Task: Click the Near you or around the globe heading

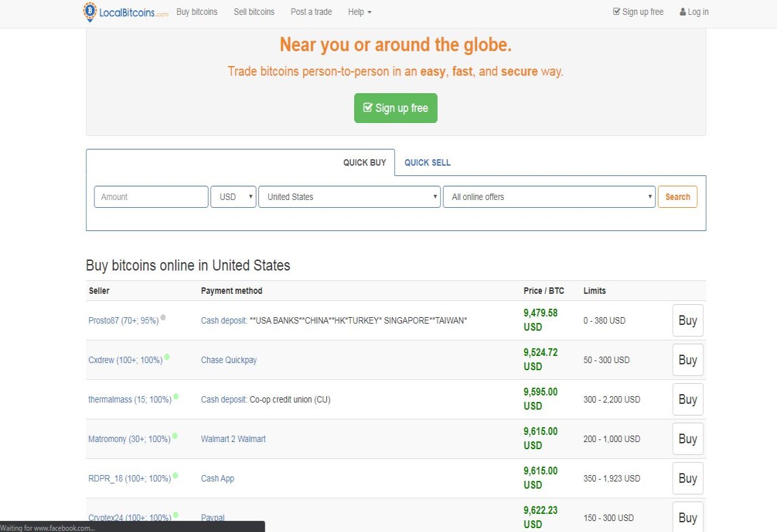Action: (396, 45)
